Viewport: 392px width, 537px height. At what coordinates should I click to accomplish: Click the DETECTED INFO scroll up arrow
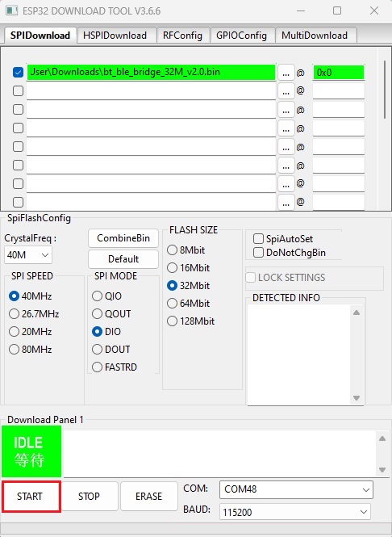(x=357, y=313)
